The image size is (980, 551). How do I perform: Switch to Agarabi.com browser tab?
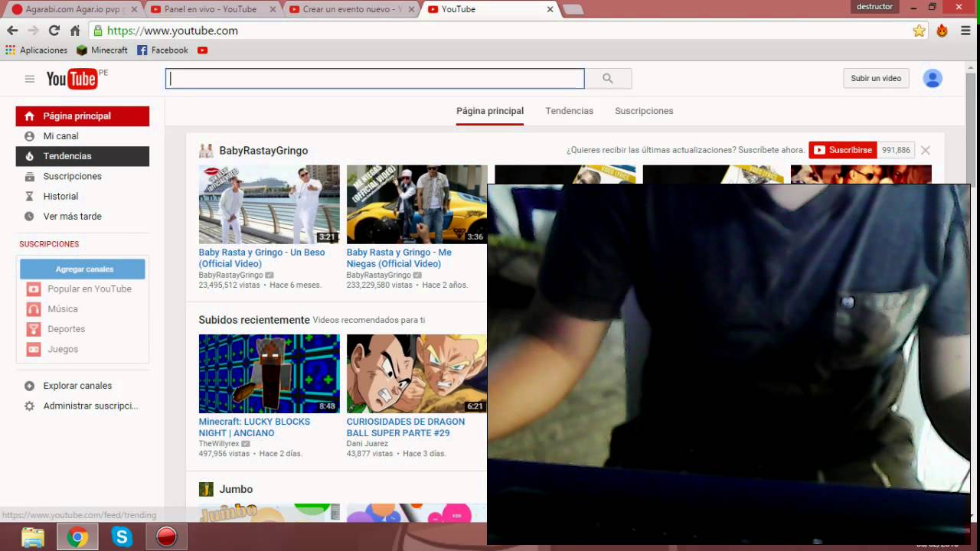coord(73,9)
